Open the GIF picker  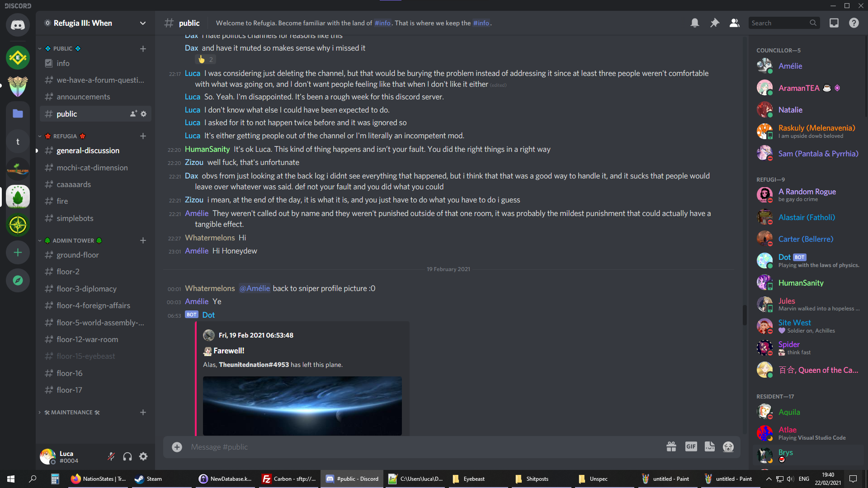pos(691,447)
